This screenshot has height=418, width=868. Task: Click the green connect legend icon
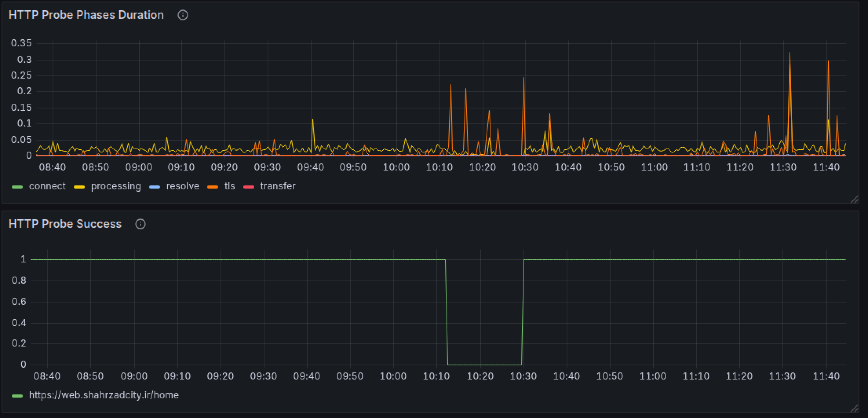coord(17,186)
